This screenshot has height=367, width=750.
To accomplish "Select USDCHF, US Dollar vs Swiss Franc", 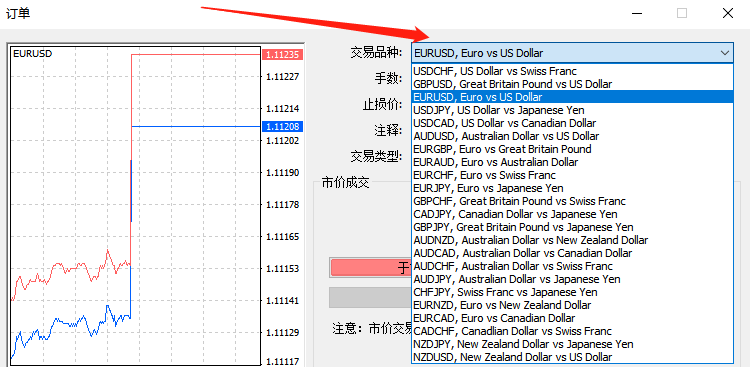I will pyautogui.click(x=572, y=71).
